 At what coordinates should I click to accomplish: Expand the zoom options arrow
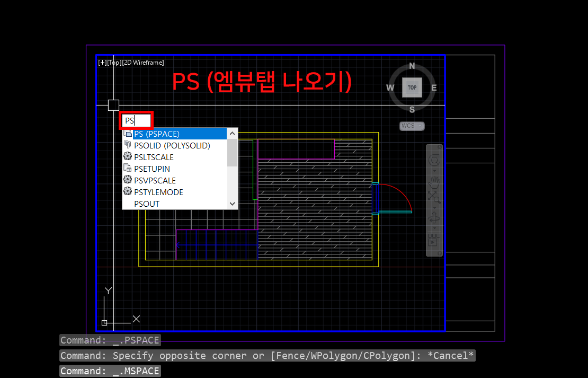[434, 207]
